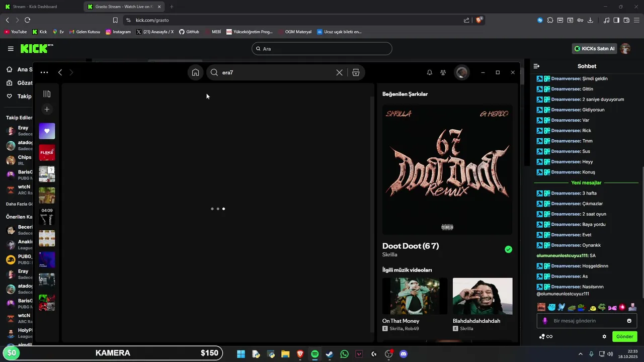The height and width of the screenshot is (362, 644).
Task: Open the Spotify three-dot app menu
Action: click(44, 72)
